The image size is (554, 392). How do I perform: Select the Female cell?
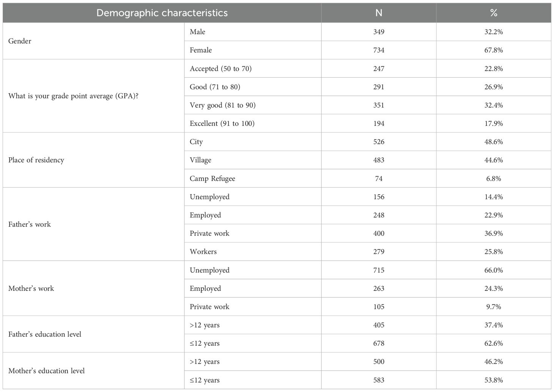[201, 50]
